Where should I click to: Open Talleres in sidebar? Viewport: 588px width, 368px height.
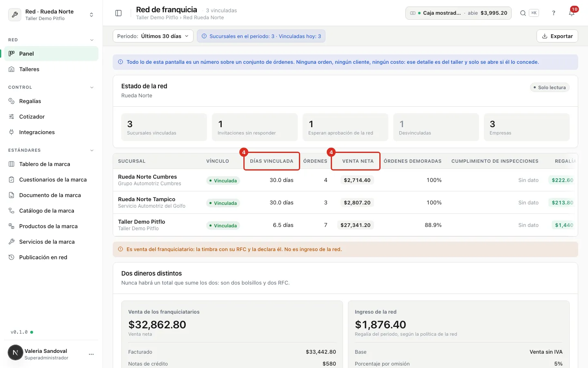pos(51,69)
